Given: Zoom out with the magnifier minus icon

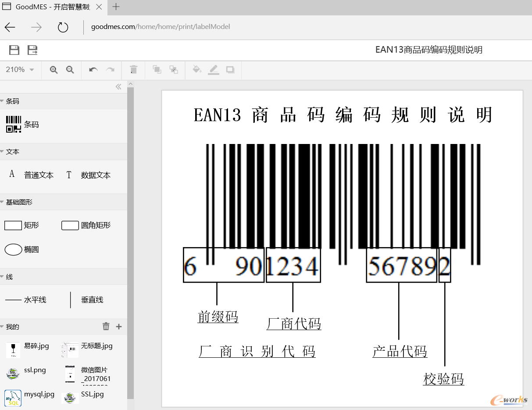Looking at the screenshot, I should tap(70, 70).
